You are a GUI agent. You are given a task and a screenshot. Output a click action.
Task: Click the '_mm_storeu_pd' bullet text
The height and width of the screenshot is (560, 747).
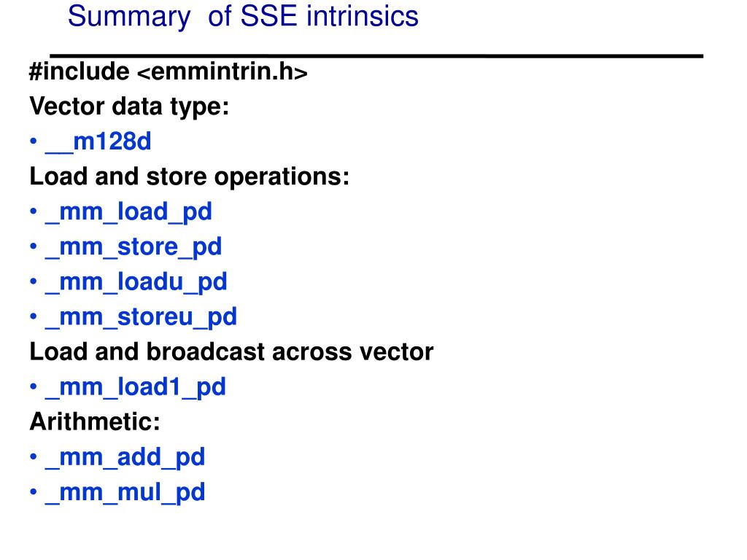[x=141, y=317]
